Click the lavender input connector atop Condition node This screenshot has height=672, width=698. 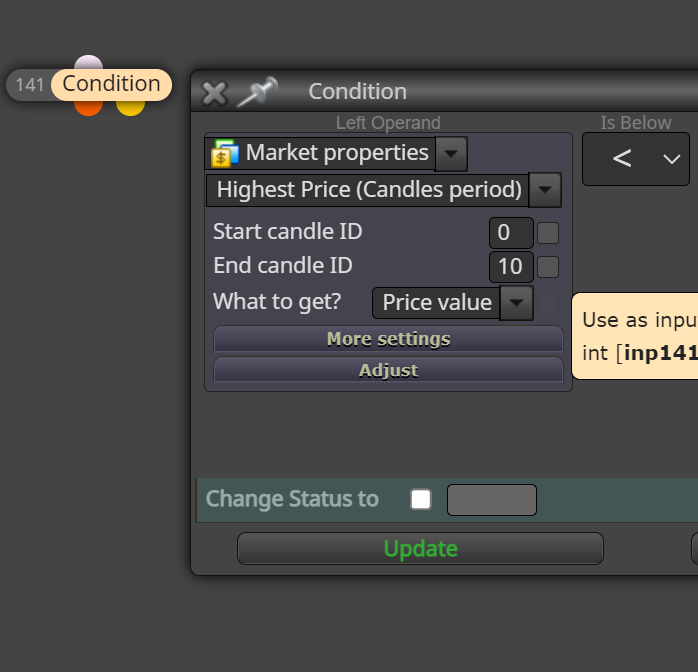click(x=89, y=62)
